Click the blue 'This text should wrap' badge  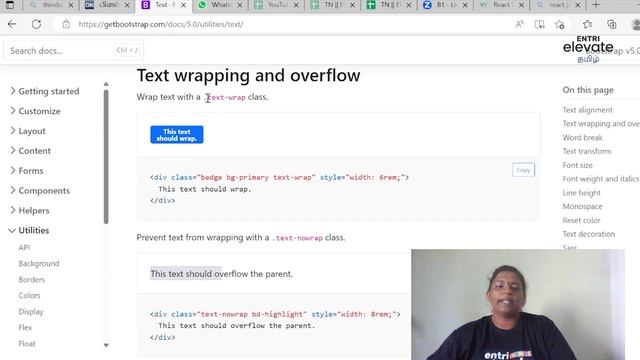click(x=177, y=135)
